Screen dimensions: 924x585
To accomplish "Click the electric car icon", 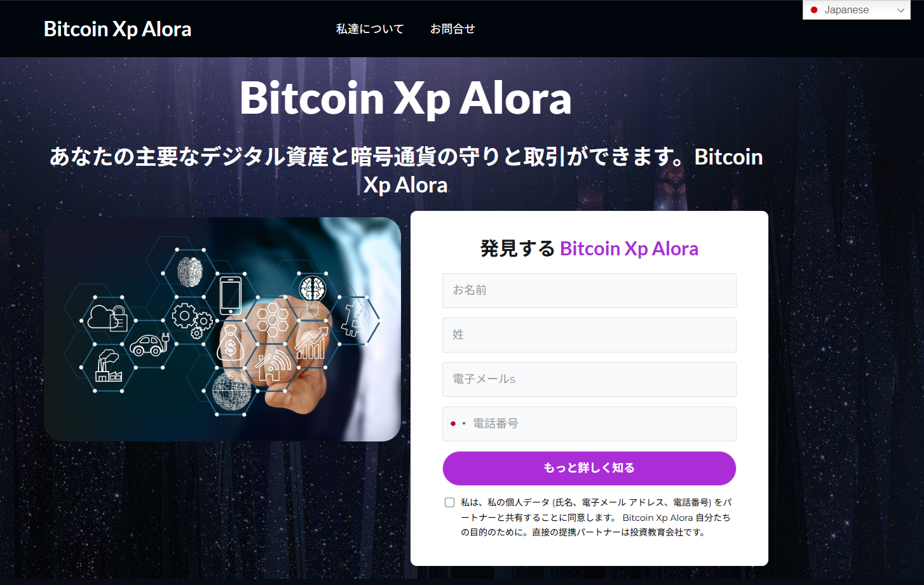I will (149, 345).
